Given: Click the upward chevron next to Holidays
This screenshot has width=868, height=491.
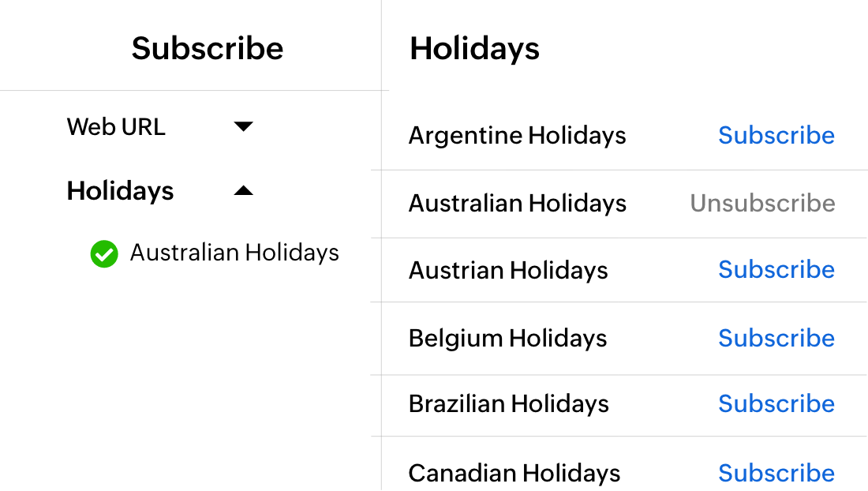Looking at the screenshot, I should [244, 190].
